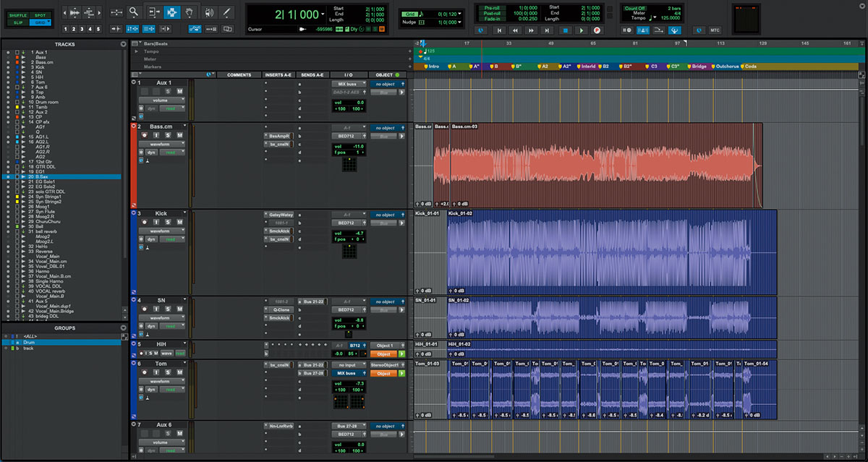Open the Grid value dropdown
Image resolution: width=868 pixels, height=462 pixels.
point(460,14)
